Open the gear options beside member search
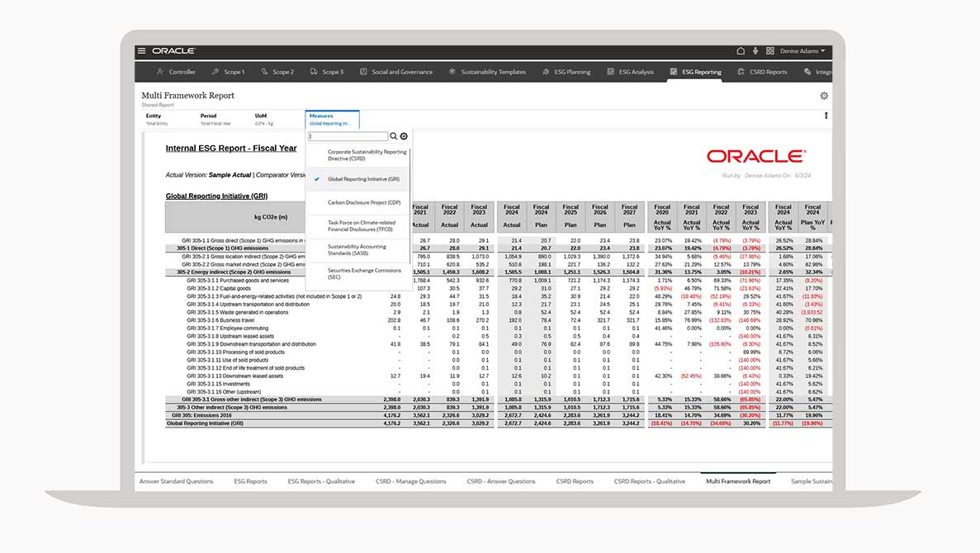This screenshot has width=980, height=553. 404,136
